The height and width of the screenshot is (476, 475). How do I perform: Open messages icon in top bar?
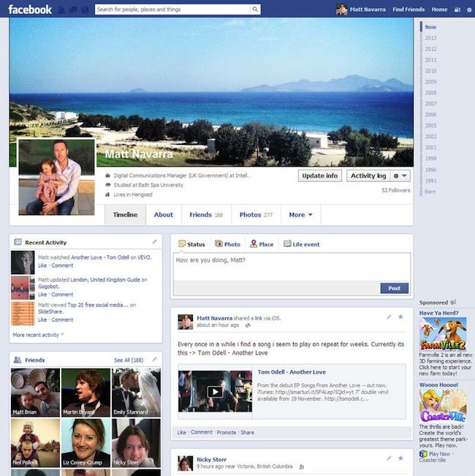73,10
